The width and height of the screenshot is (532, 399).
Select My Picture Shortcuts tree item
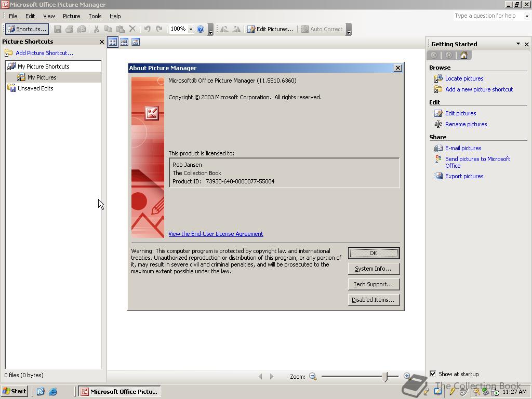[44, 66]
